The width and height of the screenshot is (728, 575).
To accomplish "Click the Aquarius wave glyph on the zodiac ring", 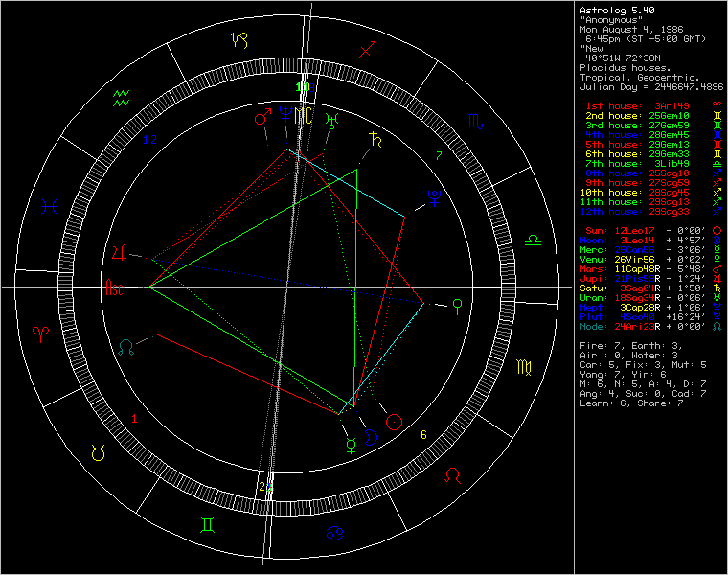I will [x=122, y=98].
